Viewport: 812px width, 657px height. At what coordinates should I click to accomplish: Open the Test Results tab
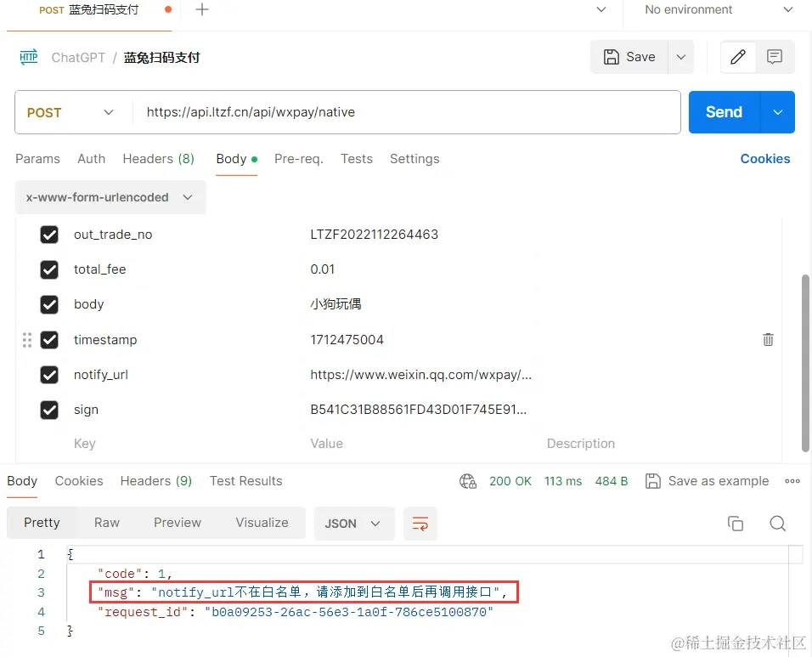(x=246, y=481)
